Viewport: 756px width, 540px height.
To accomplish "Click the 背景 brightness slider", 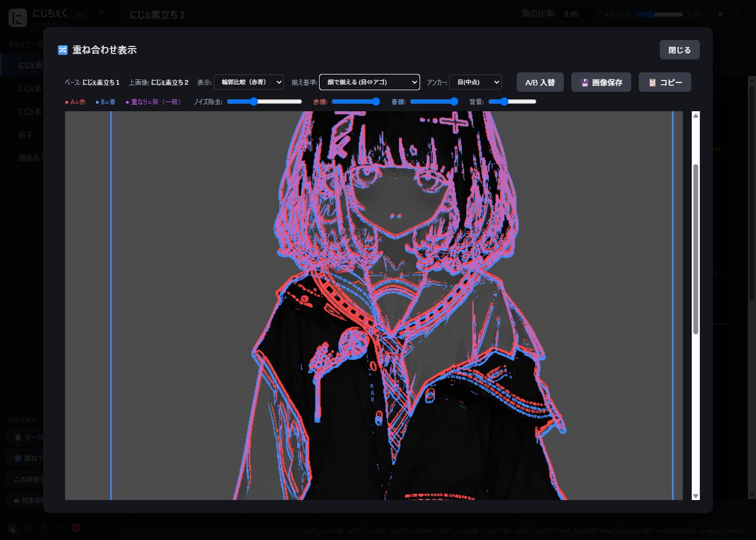I will click(x=512, y=102).
